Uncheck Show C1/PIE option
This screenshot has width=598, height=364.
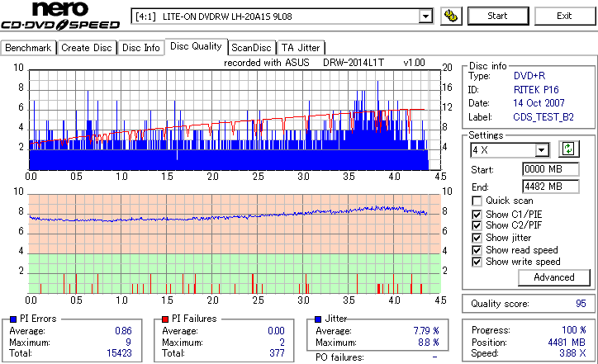[x=477, y=215]
